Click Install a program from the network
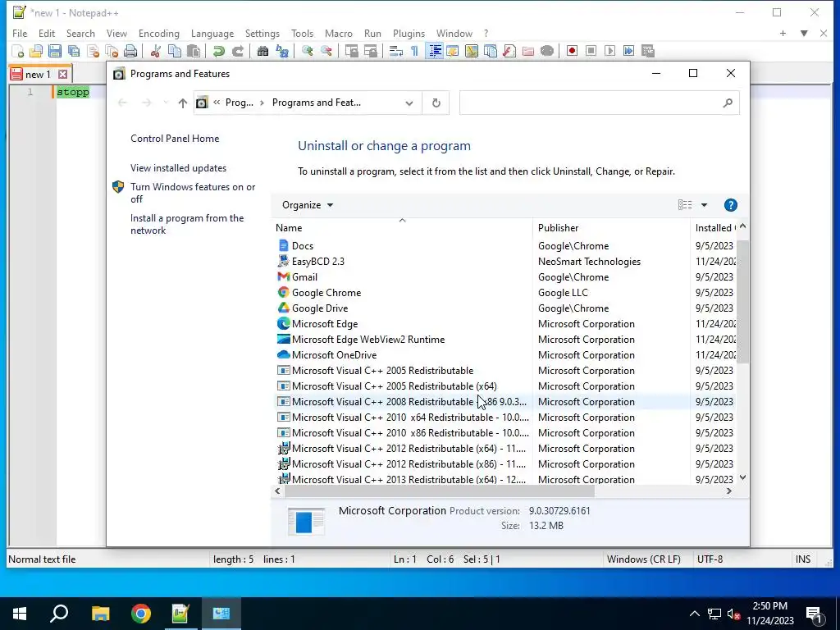Viewport: 840px width, 630px height. pyautogui.click(x=187, y=225)
